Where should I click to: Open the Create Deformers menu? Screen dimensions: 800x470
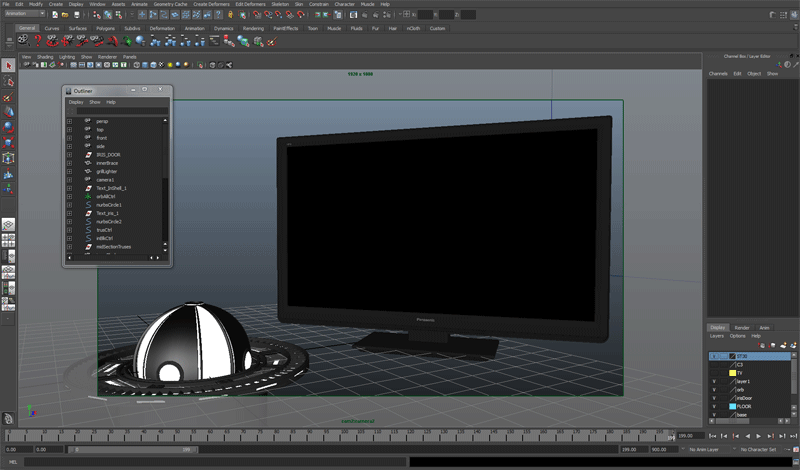211,4
